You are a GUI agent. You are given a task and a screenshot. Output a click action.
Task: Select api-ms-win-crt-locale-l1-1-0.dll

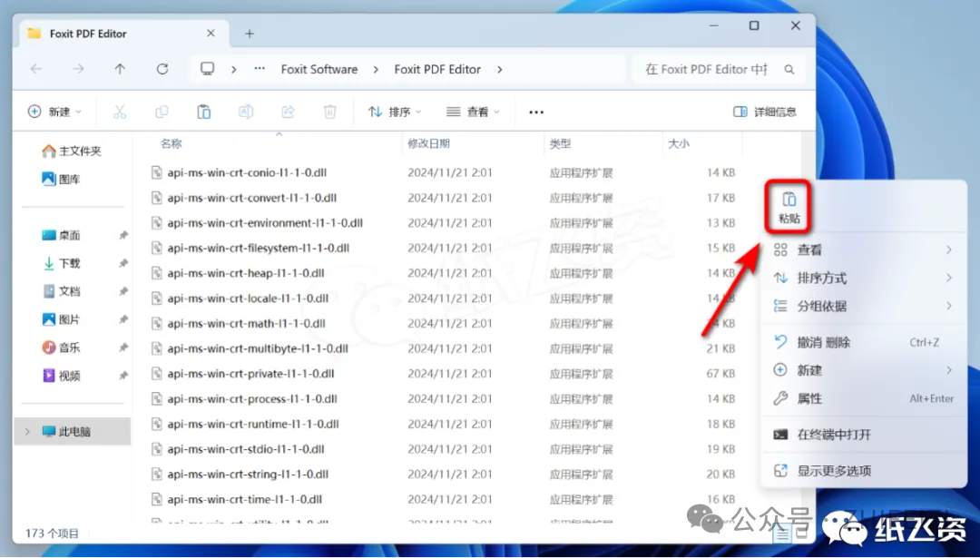click(x=248, y=299)
